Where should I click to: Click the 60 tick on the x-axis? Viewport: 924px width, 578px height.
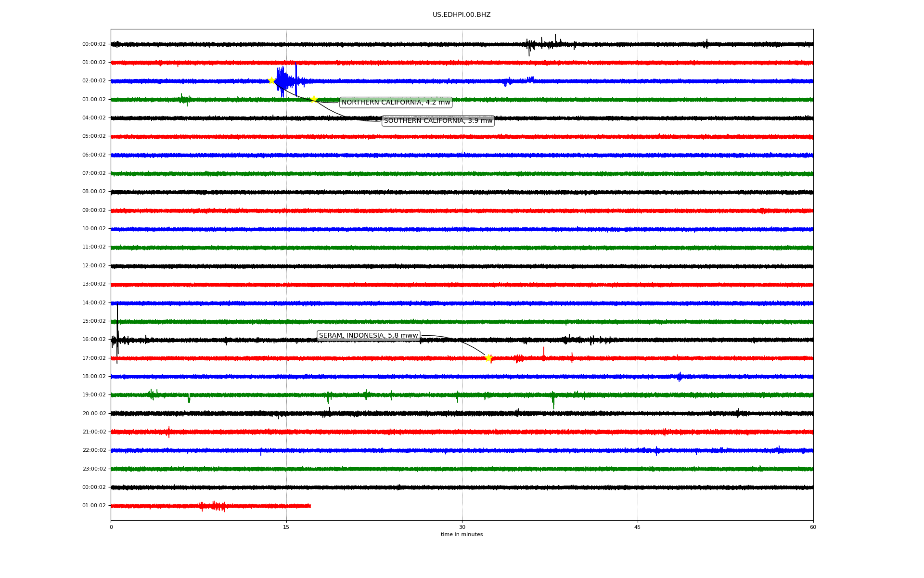[x=813, y=527]
